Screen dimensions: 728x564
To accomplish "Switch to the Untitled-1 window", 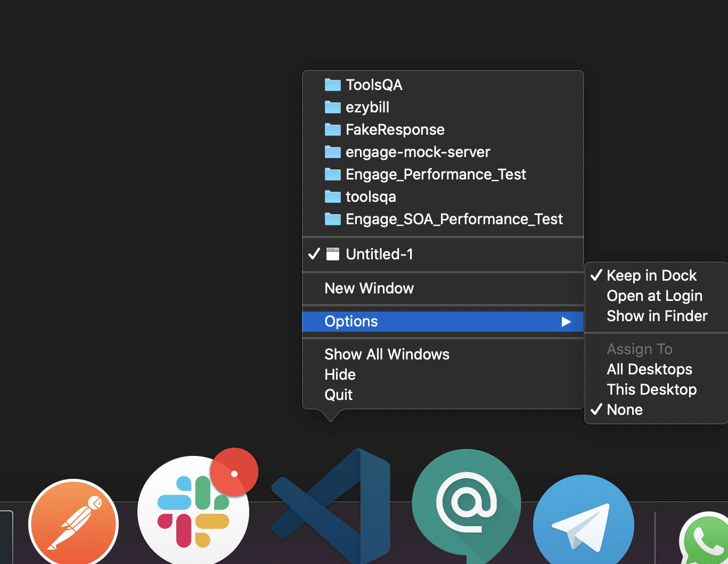I will click(x=380, y=254).
